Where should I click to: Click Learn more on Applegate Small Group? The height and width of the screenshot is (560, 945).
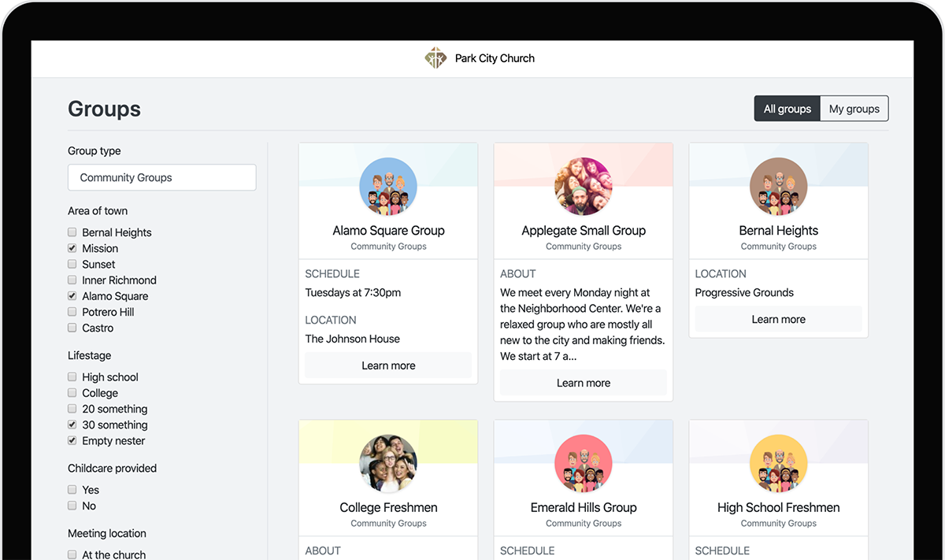[583, 383]
